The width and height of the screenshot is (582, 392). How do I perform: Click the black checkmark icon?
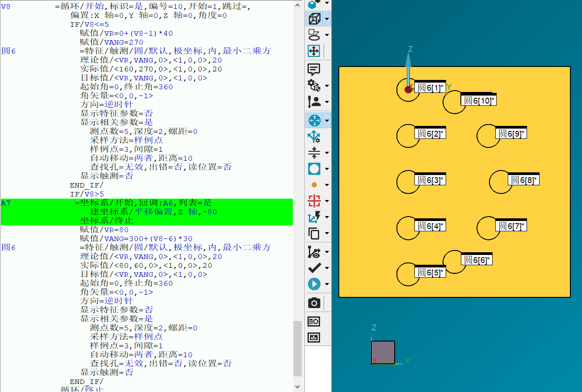coord(314,268)
